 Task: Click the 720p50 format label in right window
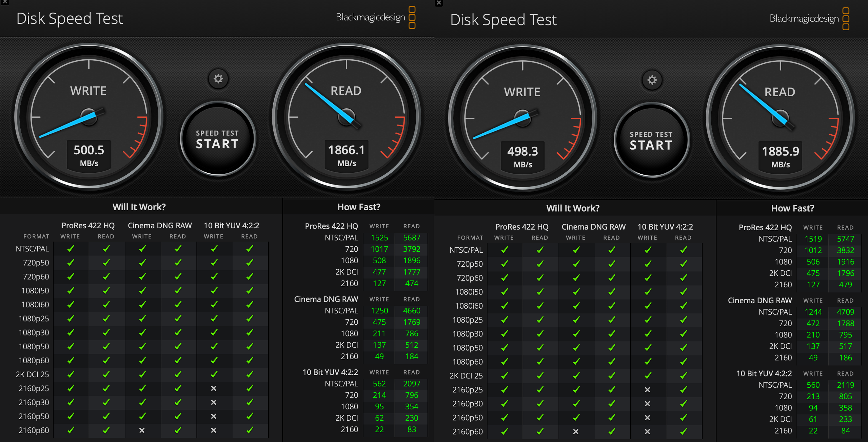[470, 264]
